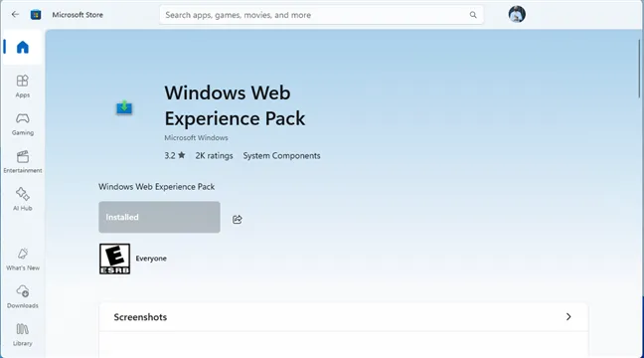
Task: Click the vertical scrollbar thumb
Action: [639, 69]
